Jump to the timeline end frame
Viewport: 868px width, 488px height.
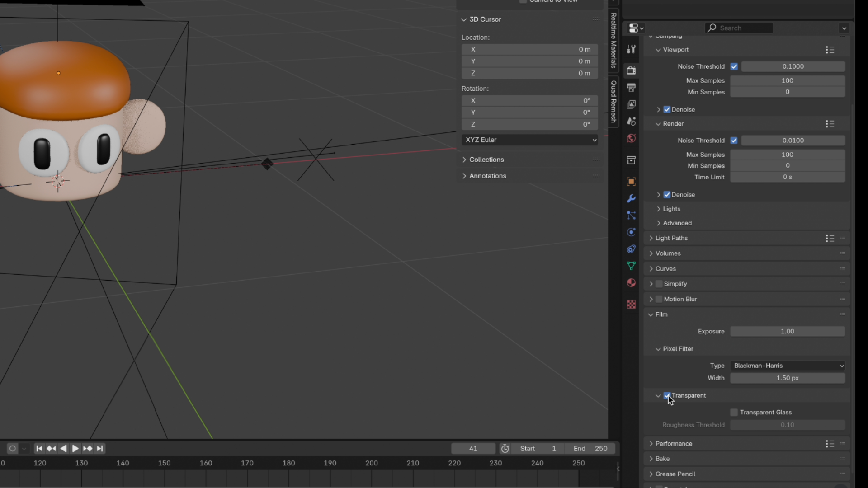[100, 449]
